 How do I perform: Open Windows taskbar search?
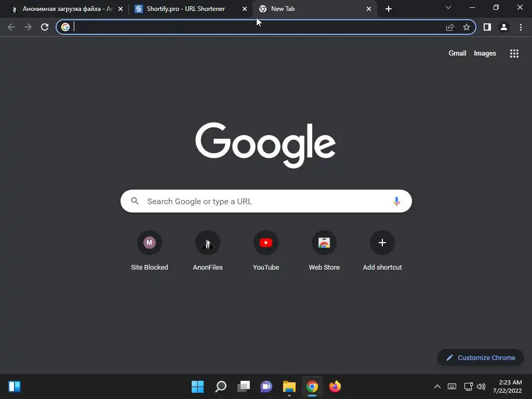pyautogui.click(x=221, y=387)
